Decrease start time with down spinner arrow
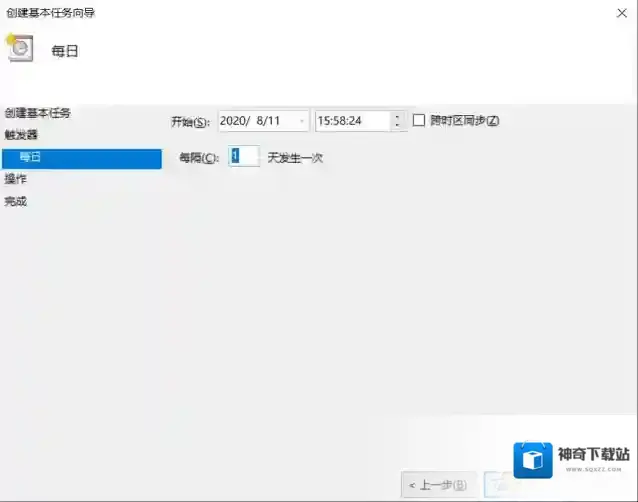638x502 pixels. point(398,126)
